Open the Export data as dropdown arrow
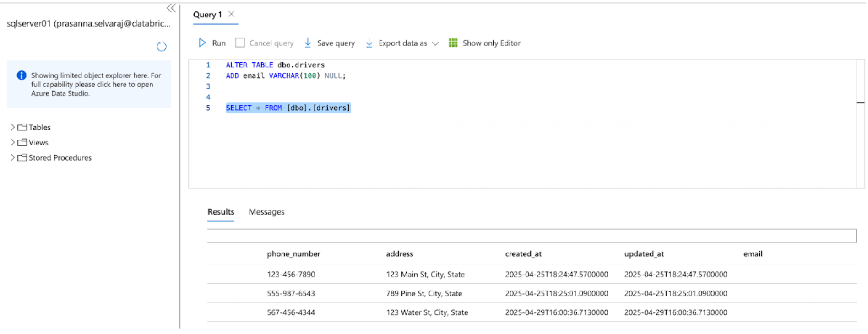868x334 pixels. pos(435,43)
